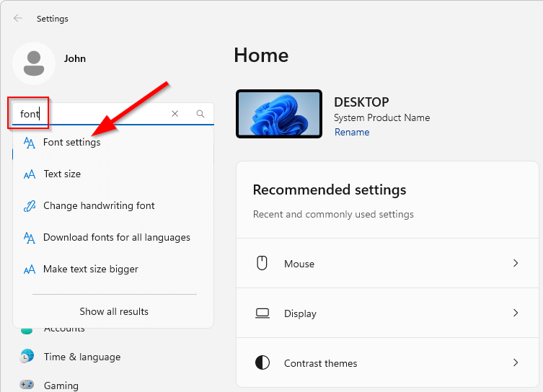The width and height of the screenshot is (543, 392).
Task: Click Recent and commonly used settings text
Action: click(333, 214)
